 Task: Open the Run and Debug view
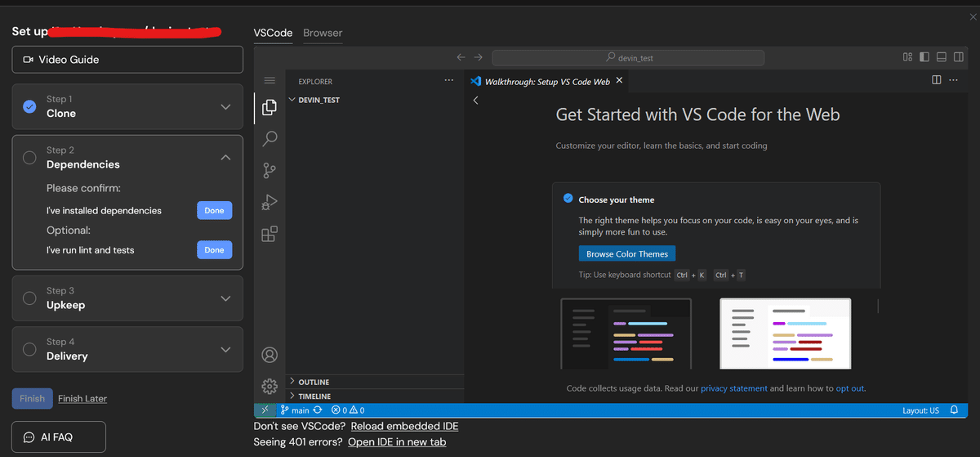[x=269, y=203]
